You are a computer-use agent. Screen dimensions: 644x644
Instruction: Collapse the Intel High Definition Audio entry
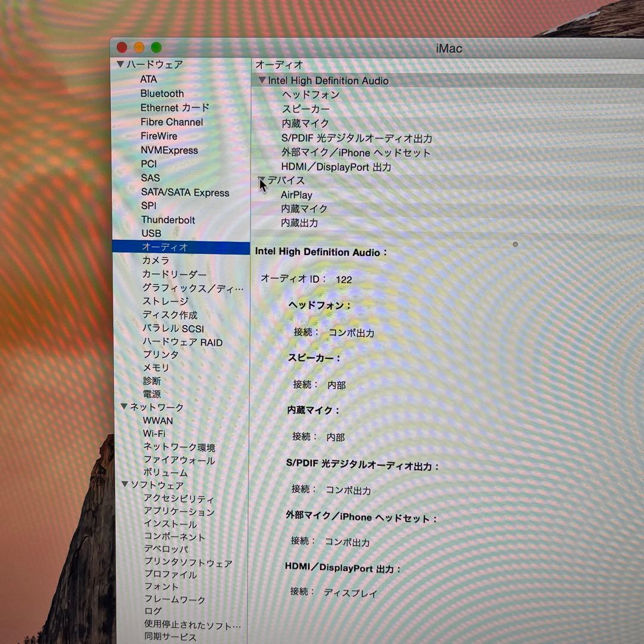(262, 80)
